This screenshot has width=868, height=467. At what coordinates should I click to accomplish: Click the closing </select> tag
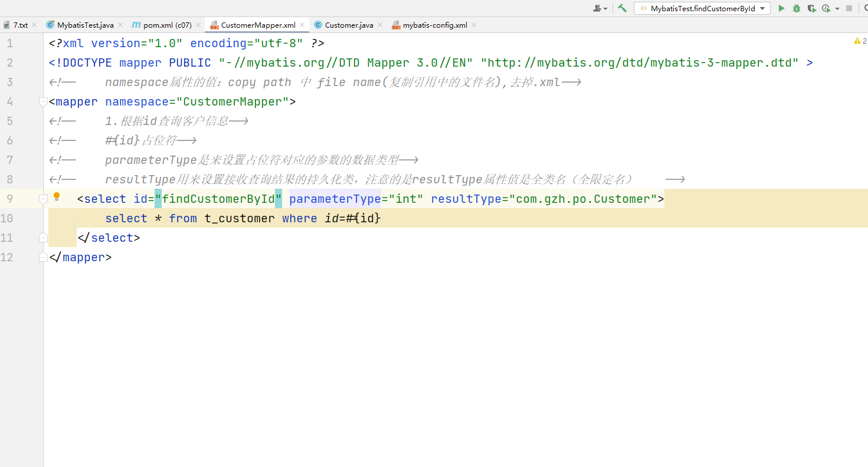point(109,238)
